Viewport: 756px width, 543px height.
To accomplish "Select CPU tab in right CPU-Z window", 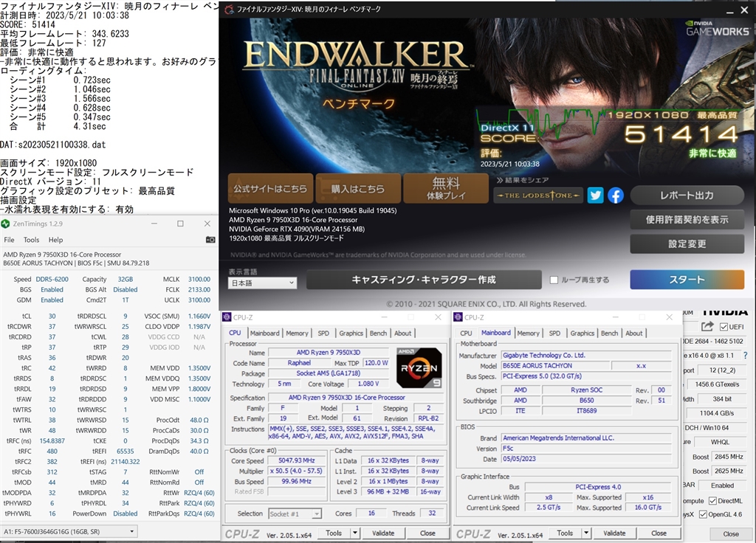I will [466, 333].
